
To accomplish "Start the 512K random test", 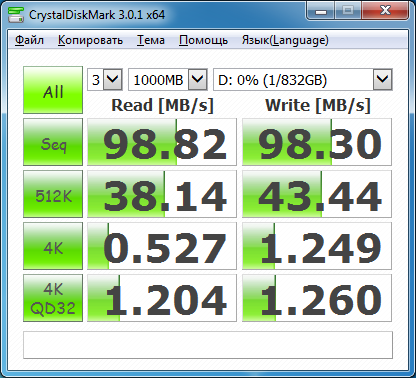I will pos(53,194).
